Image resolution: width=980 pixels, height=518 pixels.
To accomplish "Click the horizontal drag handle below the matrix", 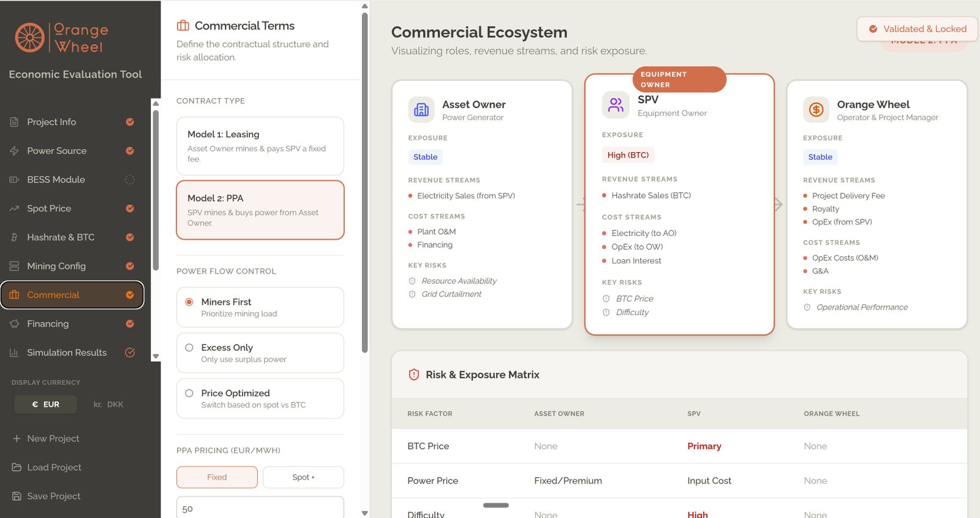I will pos(496,506).
